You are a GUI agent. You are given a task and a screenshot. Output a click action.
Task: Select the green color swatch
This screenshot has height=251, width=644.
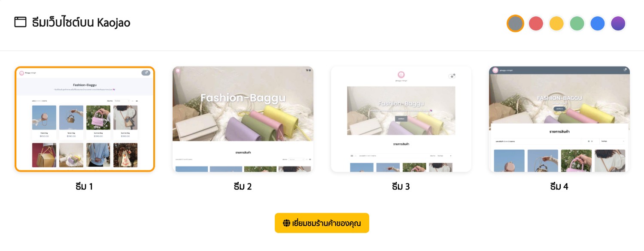(577, 23)
